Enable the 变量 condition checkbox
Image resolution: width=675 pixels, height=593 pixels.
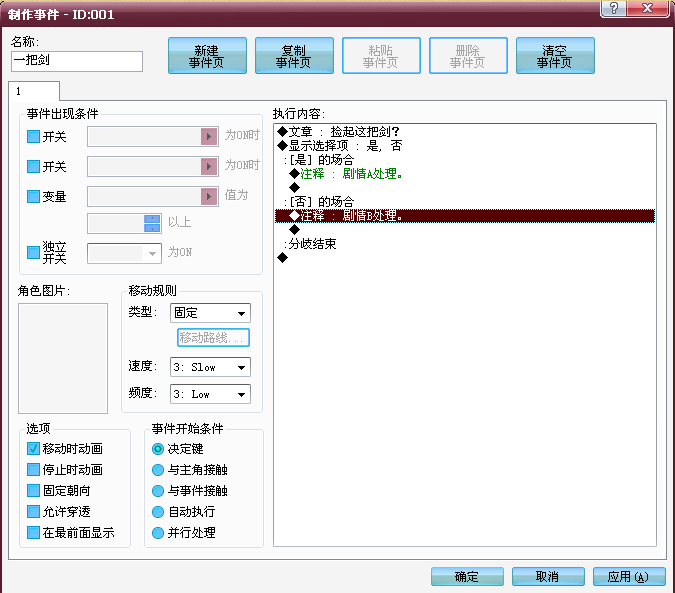[x=34, y=197]
